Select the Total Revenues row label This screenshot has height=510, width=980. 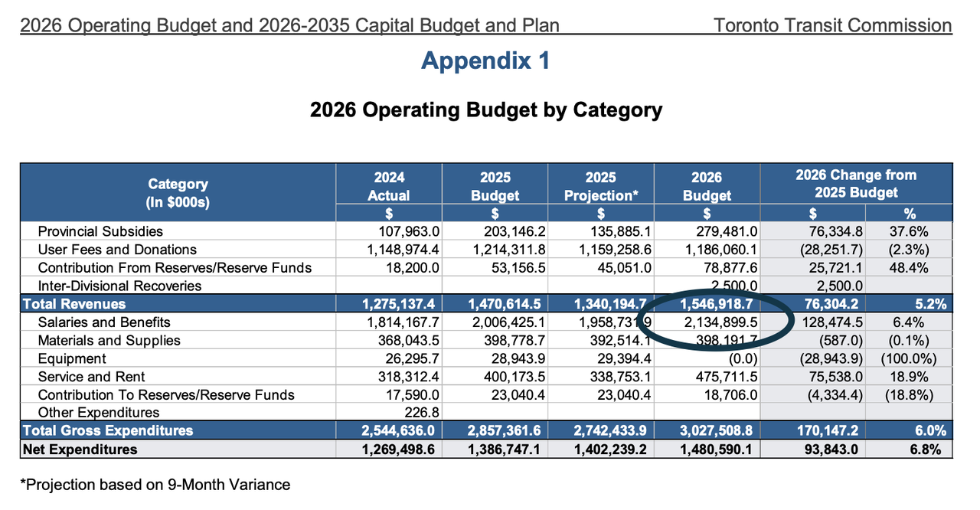(x=74, y=304)
